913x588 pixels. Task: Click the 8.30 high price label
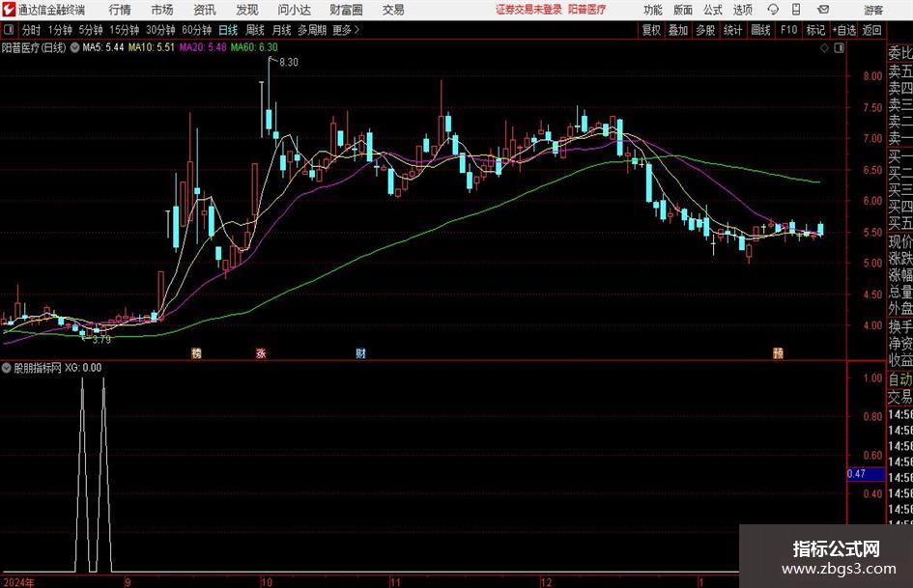(289, 63)
